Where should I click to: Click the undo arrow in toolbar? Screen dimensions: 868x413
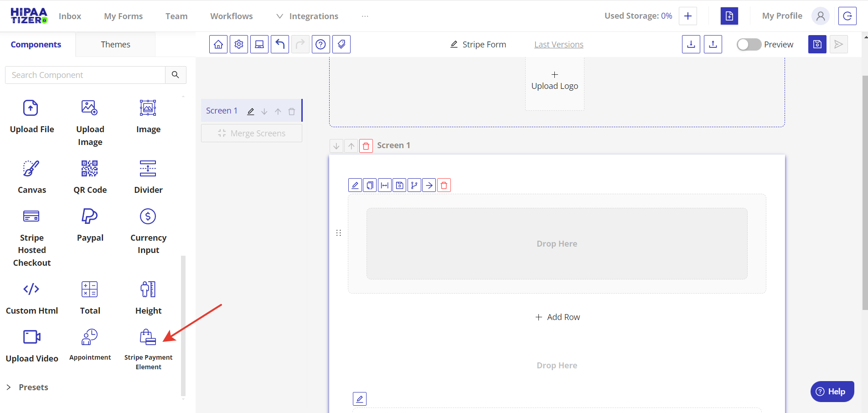[280, 44]
